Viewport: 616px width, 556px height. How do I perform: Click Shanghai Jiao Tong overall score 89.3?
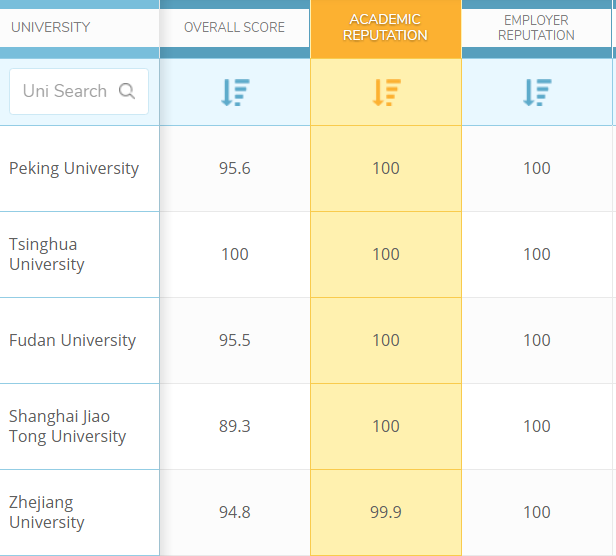[235, 426]
